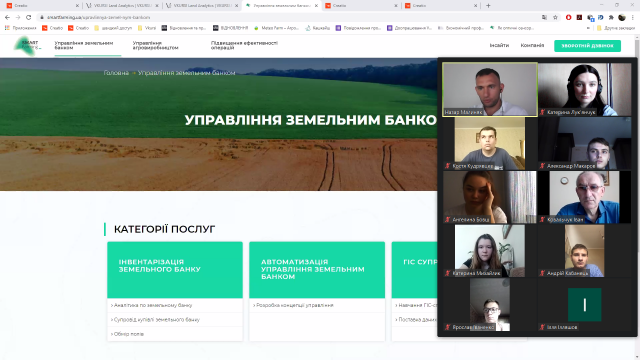Select Александр Макаров's video tile
The width and height of the screenshot is (640, 360).
[x=584, y=143]
